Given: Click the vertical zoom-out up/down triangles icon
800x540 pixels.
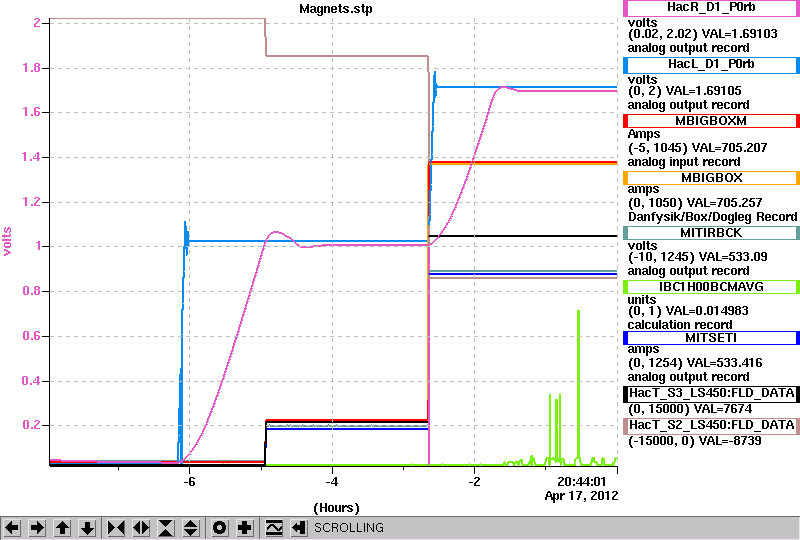Looking at the screenshot, I should (190, 528).
